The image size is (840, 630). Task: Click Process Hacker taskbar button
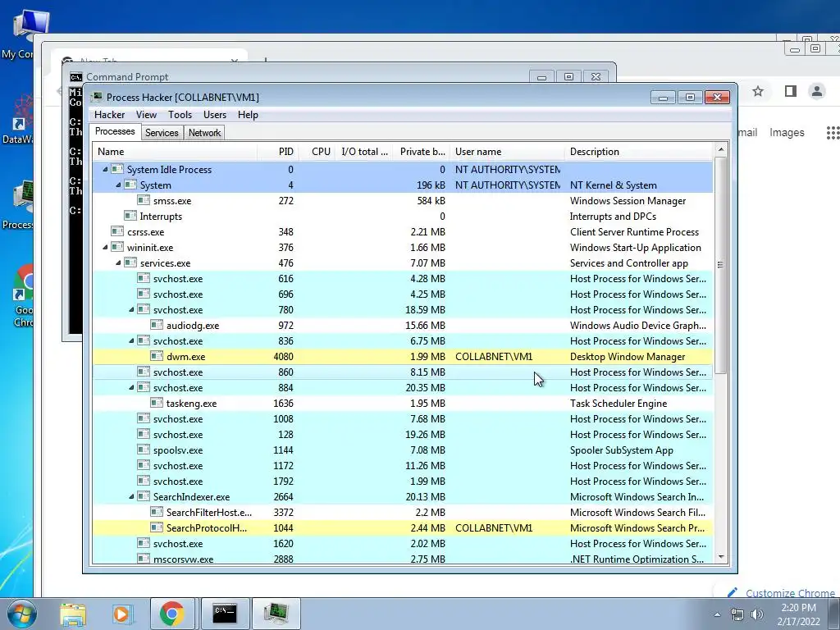(x=276, y=614)
